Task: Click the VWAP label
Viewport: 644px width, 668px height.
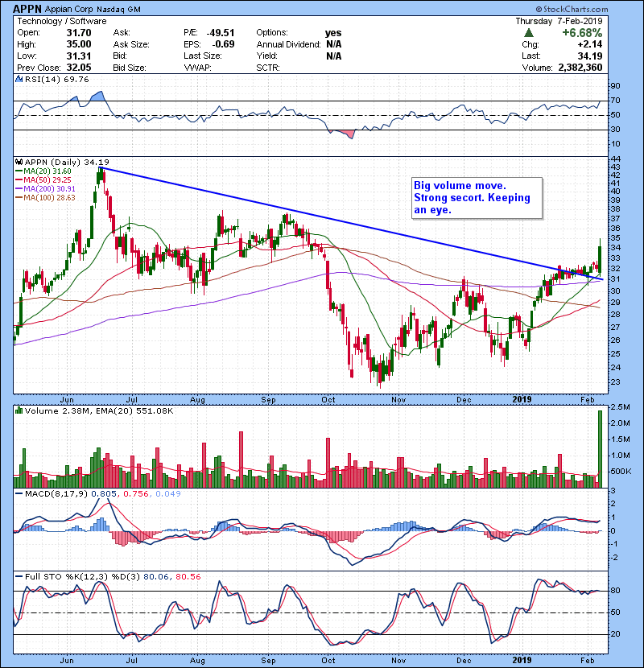Action: [x=197, y=68]
